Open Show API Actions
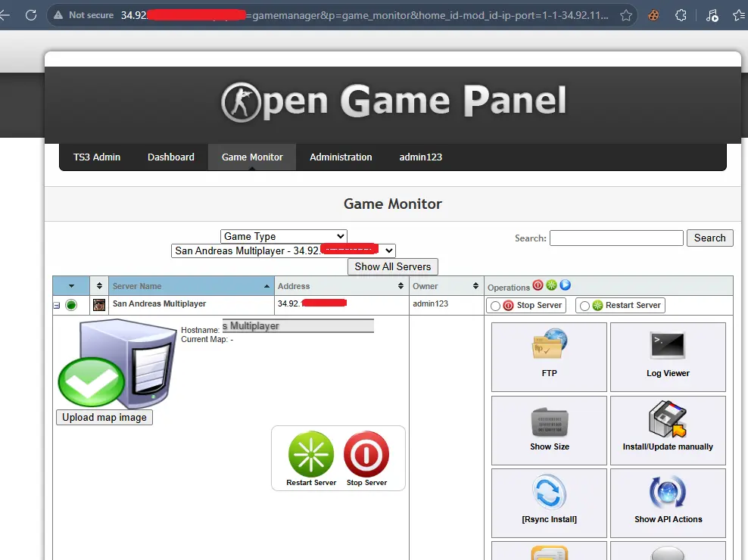 tap(668, 502)
